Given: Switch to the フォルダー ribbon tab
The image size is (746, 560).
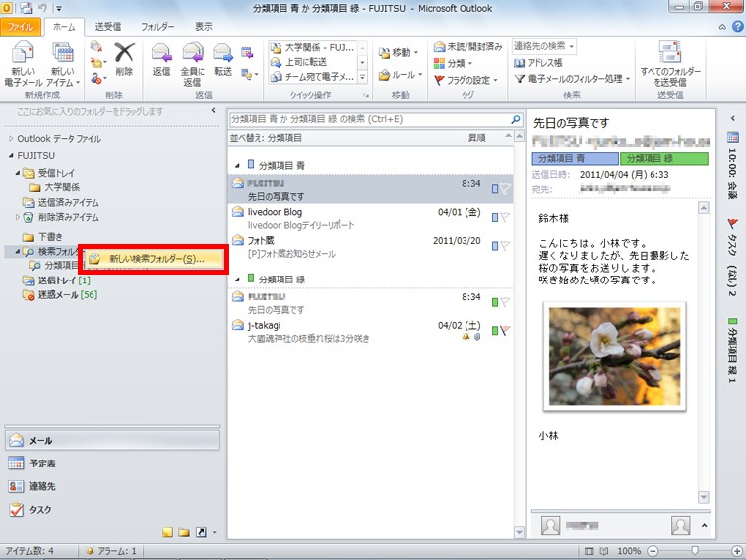Looking at the screenshot, I should tap(158, 27).
